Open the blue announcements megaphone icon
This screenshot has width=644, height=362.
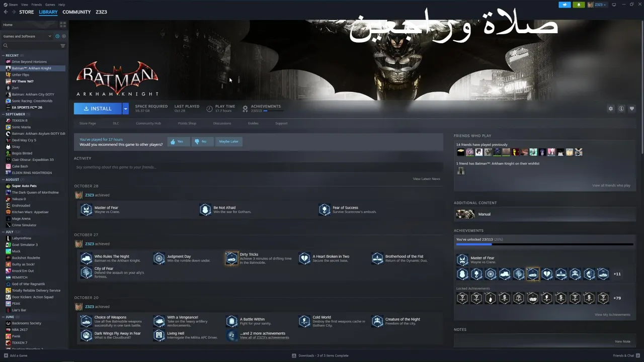565,5
